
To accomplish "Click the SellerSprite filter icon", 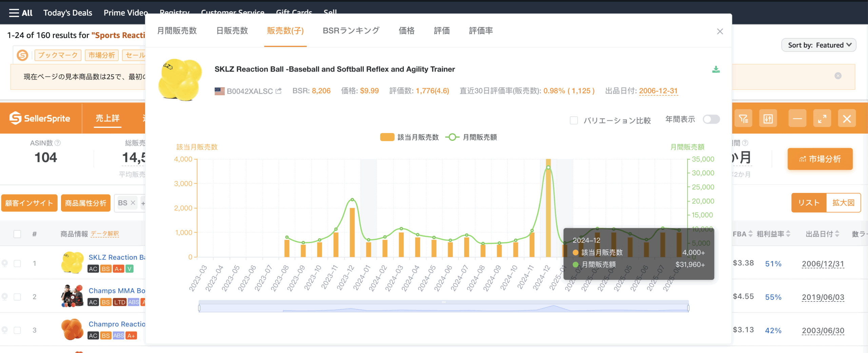I will [x=743, y=119].
